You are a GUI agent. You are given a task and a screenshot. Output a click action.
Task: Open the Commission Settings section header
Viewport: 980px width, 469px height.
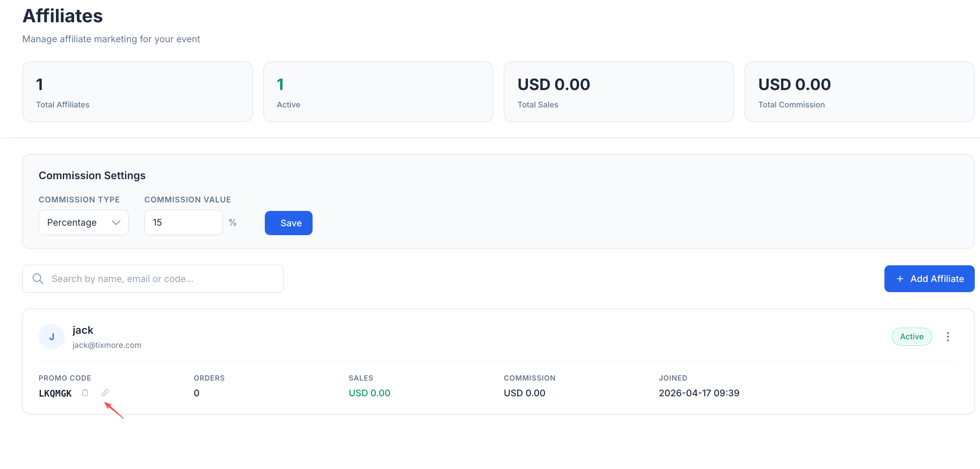point(92,175)
